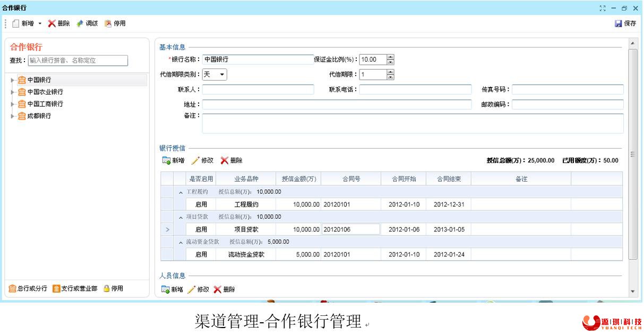Screen dimensions: 644x335
Task: Click the 停用 toolbar button
Action: (115, 23)
